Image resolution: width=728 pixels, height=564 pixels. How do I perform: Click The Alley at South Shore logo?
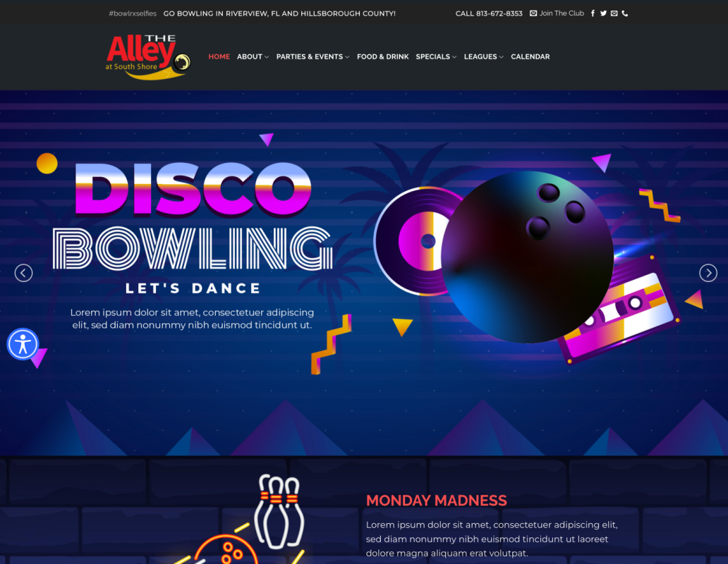[147, 56]
